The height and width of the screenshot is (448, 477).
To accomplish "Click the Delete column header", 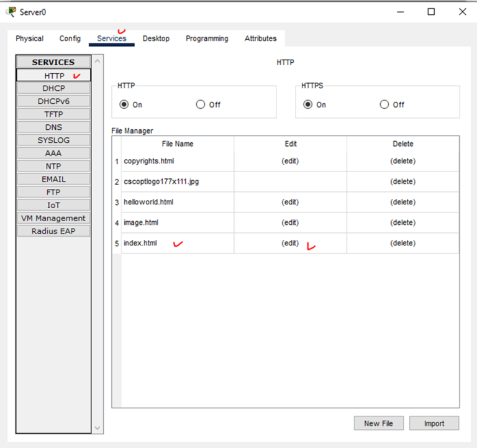I will [x=402, y=144].
